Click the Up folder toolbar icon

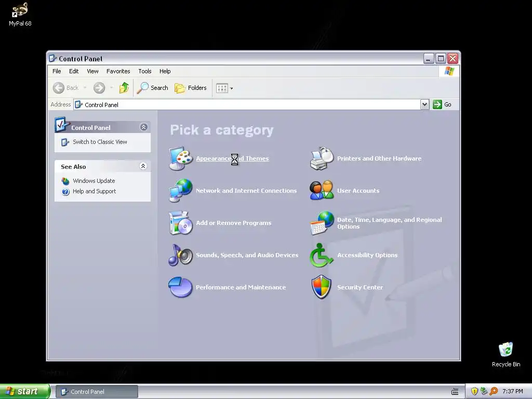point(124,88)
